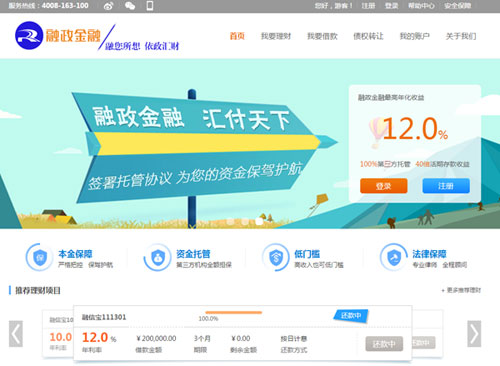Viewport: 500px width, 366px height.
Task: Click the 资金托管 shield icon
Action: click(x=158, y=257)
